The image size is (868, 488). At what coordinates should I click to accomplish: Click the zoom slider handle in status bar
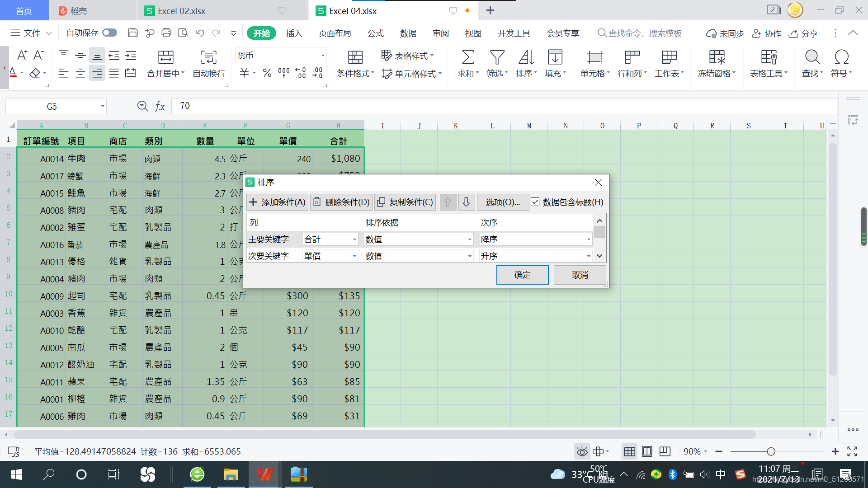(x=771, y=451)
